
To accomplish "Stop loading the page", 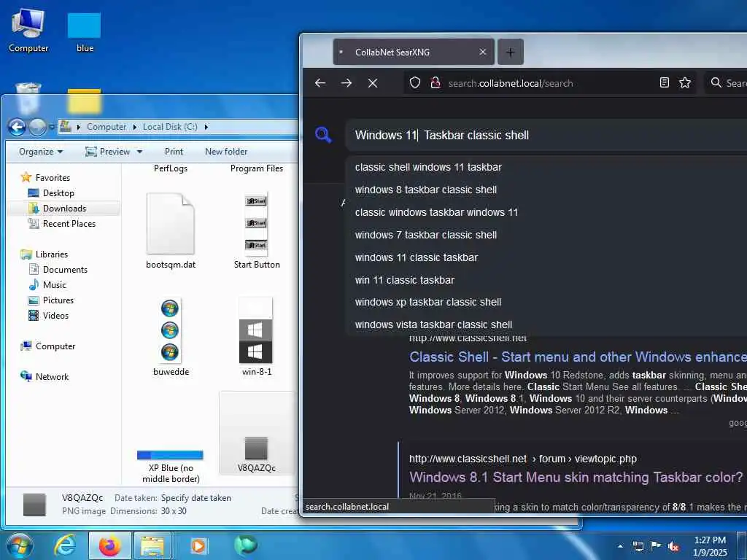I will pyautogui.click(x=373, y=83).
